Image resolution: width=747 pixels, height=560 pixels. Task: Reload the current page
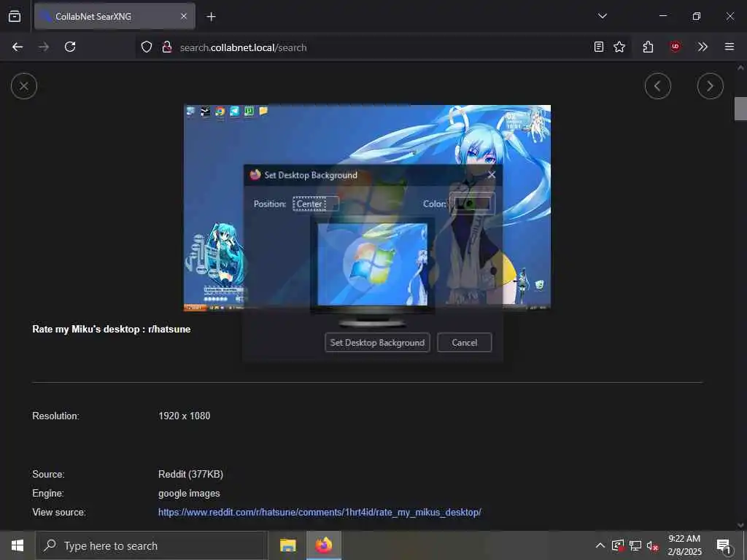click(x=70, y=47)
